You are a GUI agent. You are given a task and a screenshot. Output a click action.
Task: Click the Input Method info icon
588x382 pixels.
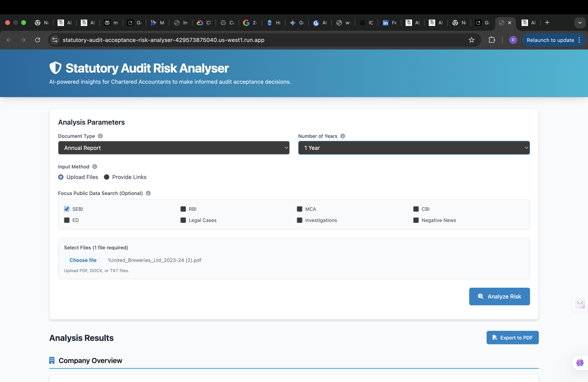[95, 167]
